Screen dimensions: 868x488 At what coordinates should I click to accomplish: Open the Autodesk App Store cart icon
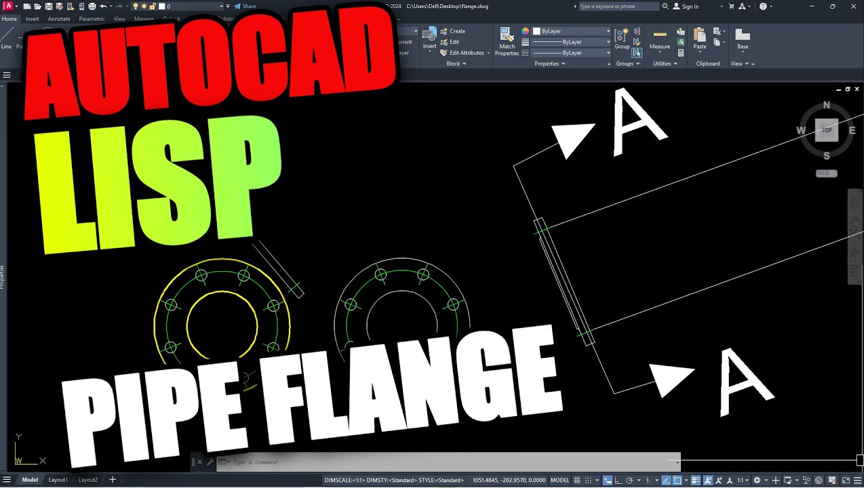(x=731, y=6)
